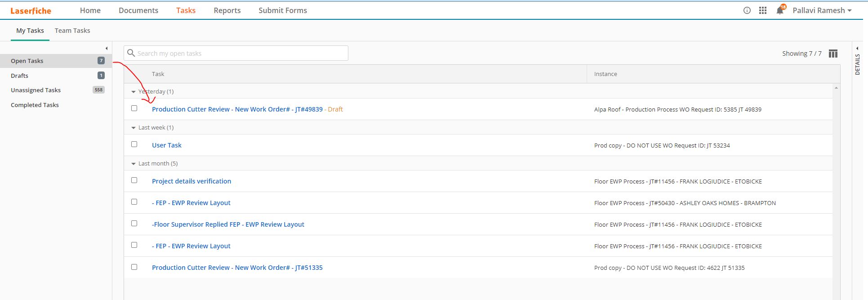This screenshot has height=300, width=868.
Task: Click the ASHLEY OAKS HOMES instance text
Action: (x=685, y=203)
